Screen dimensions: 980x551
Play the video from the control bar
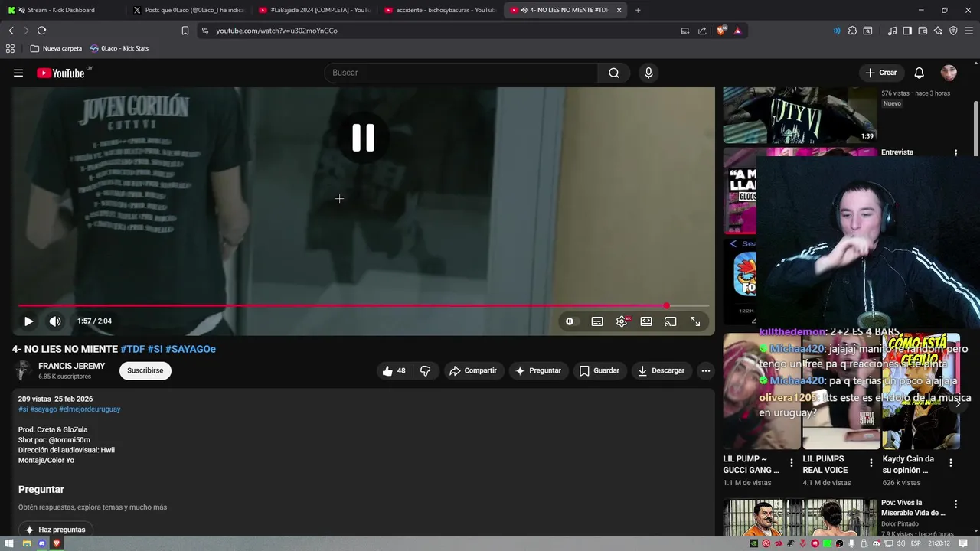click(x=28, y=321)
